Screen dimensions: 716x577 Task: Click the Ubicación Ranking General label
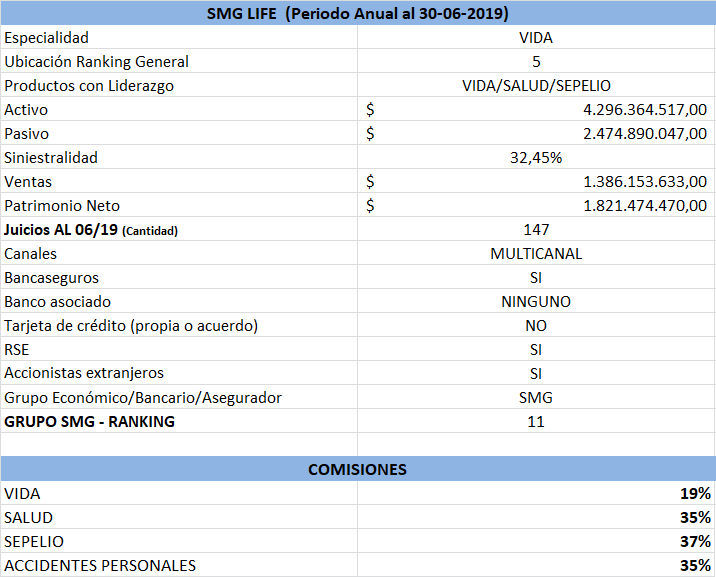click(179, 62)
